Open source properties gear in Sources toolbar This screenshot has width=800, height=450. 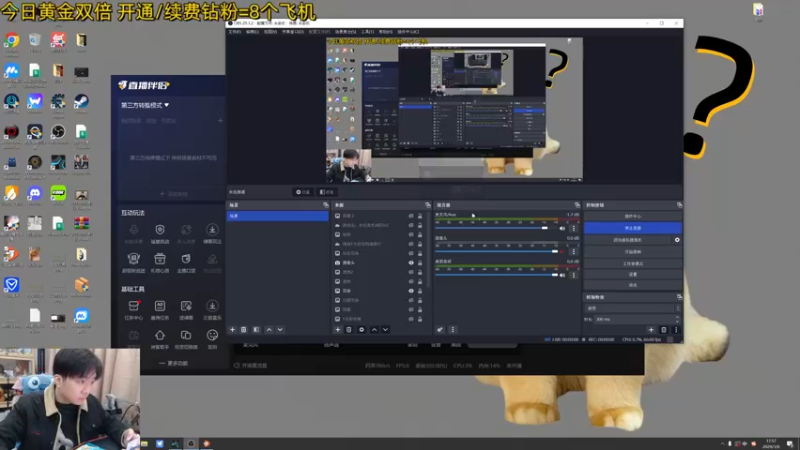pos(362,330)
